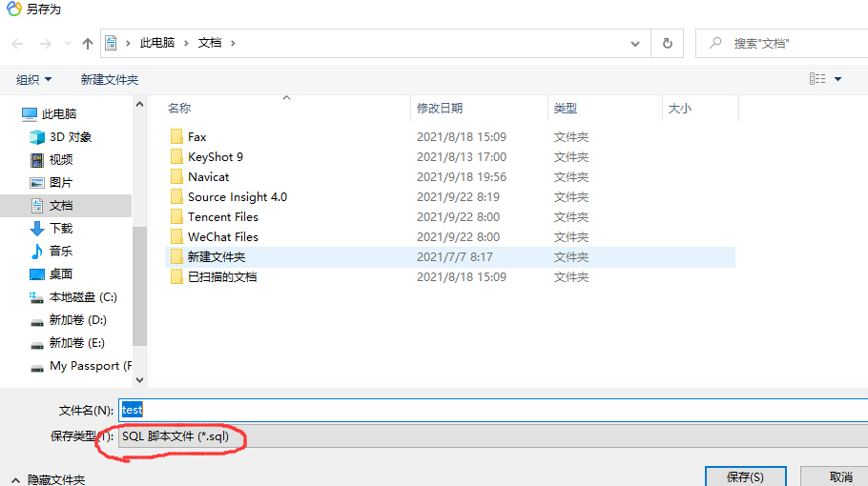Click the document icon in address bar
This screenshot has width=868, height=486.
[x=111, y=43]
